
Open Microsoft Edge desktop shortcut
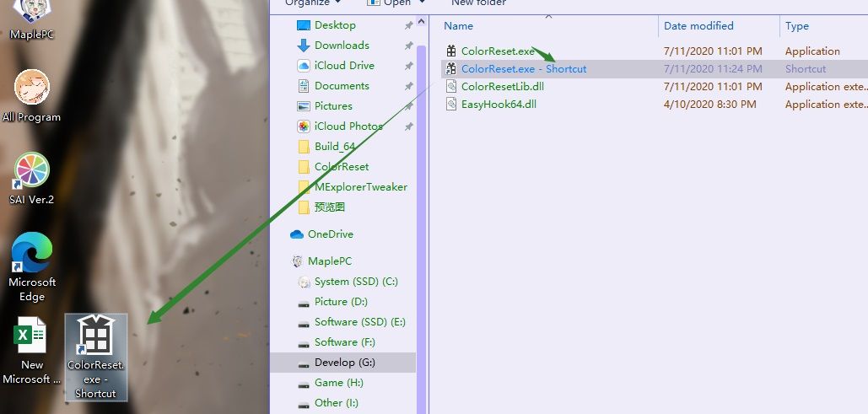pos(31,266)
